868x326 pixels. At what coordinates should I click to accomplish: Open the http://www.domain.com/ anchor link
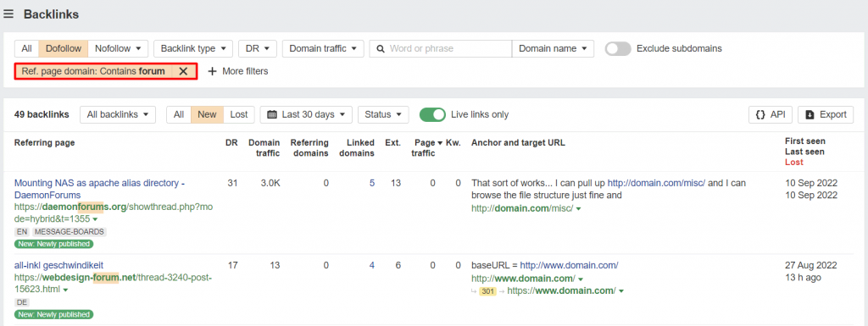click(569, 265)
